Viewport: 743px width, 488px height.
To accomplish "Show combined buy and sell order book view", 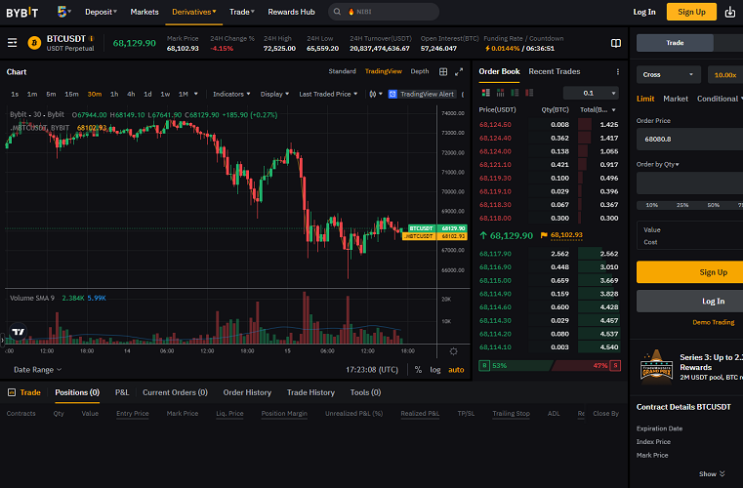I will pos(486,93).
